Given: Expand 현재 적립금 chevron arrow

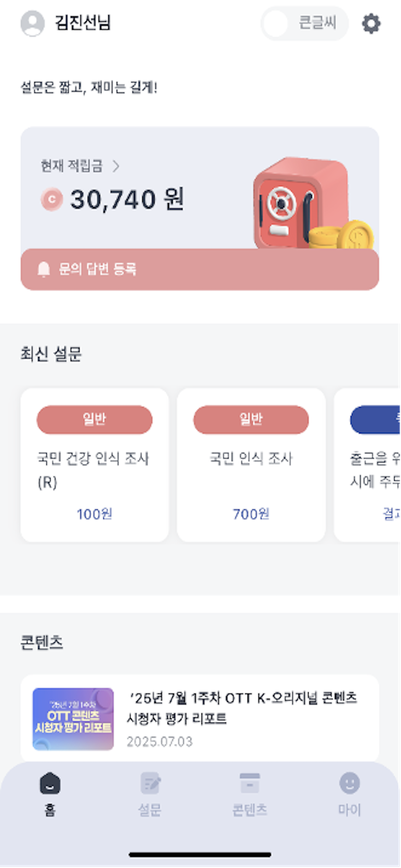Looking at the screenshot, I should [x=116, y=166].
